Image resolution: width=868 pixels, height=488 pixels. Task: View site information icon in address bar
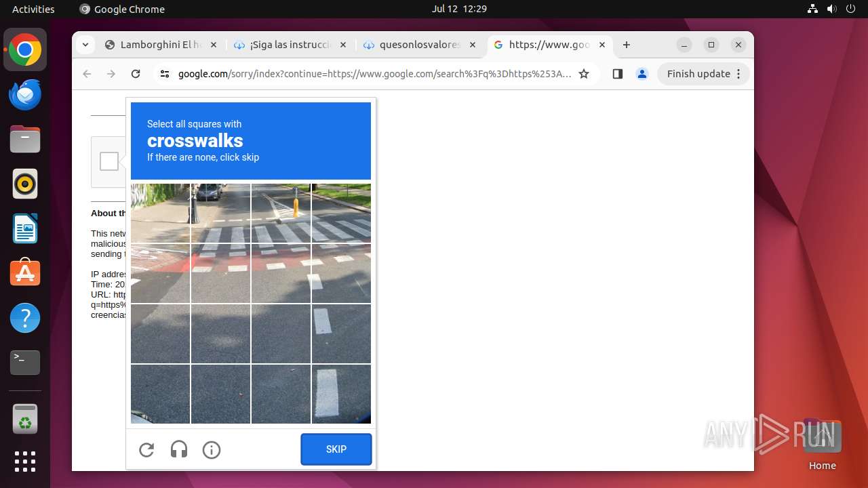tap(165, 74)
